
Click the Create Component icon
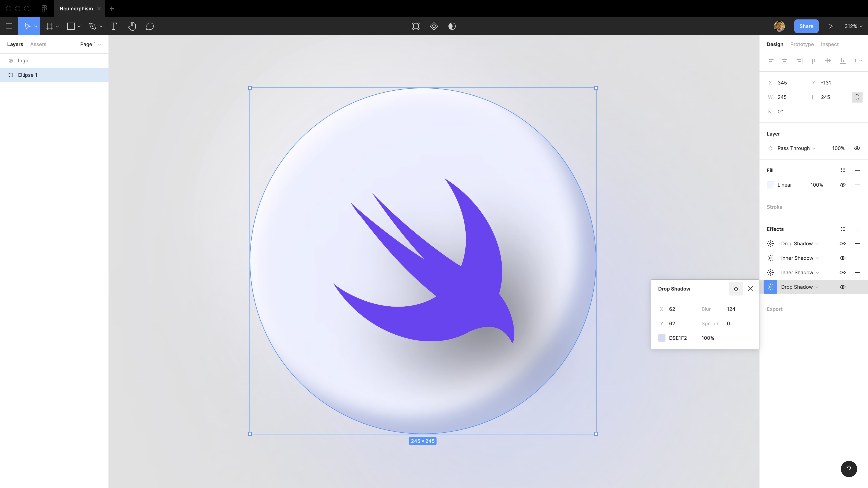[x=434, y=26]
